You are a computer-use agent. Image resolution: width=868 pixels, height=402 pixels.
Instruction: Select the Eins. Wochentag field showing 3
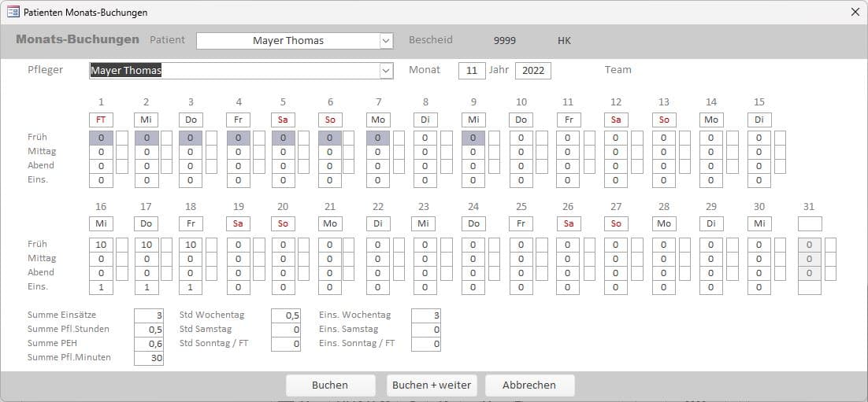[x=426, y=315]
